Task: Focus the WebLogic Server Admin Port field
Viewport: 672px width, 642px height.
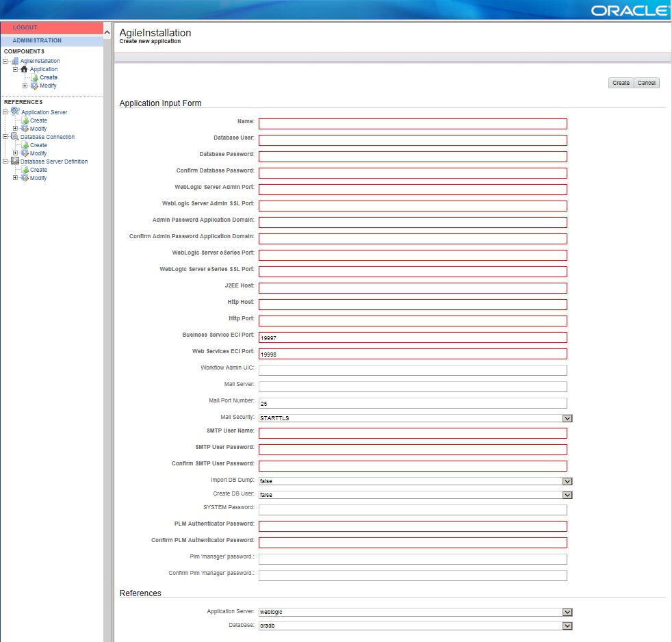Action: click(x=413, y=190)
